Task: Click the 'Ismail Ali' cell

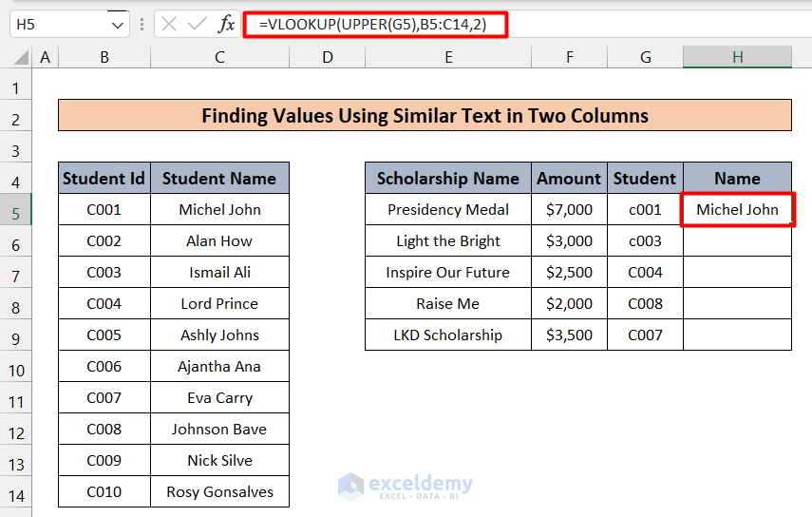Action: (x=219, y=272)
